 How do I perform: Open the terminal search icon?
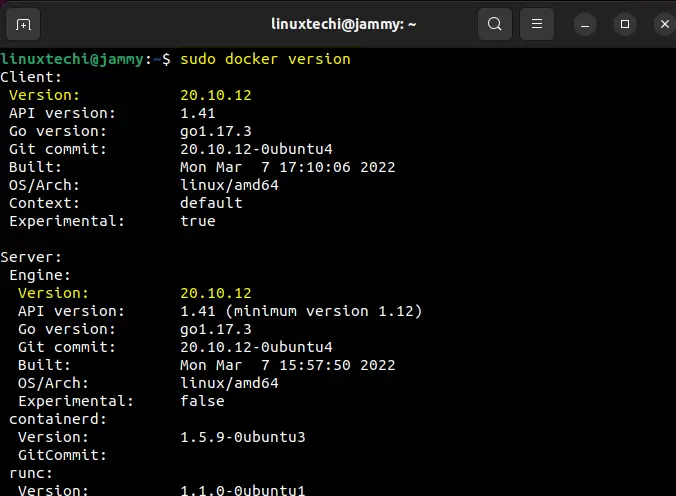494,24
